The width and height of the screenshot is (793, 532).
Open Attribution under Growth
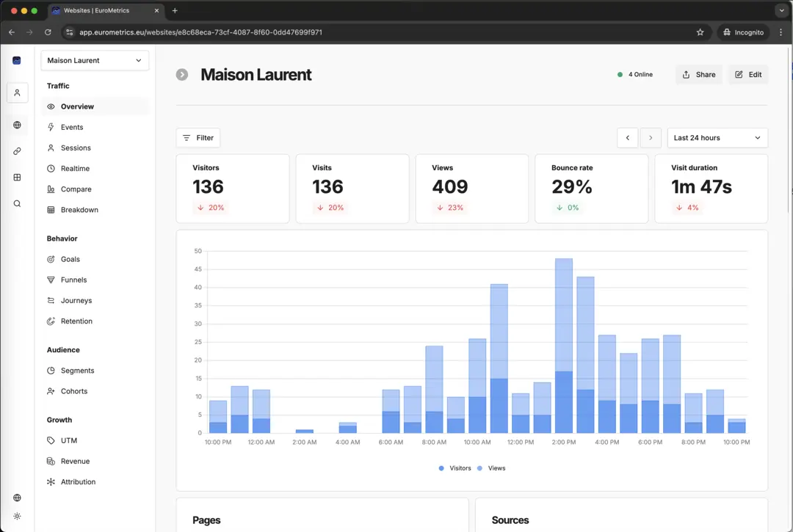[95, 482]
